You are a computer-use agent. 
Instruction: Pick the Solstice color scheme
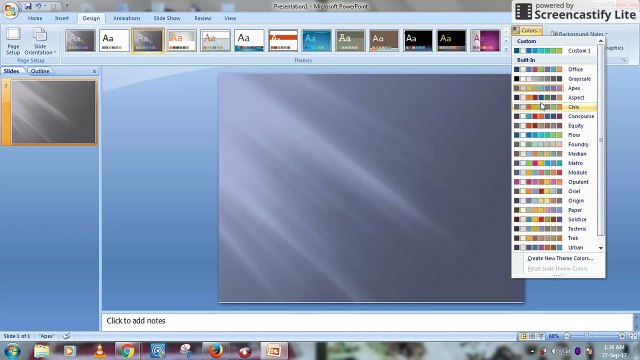click(x=554, y=220)
